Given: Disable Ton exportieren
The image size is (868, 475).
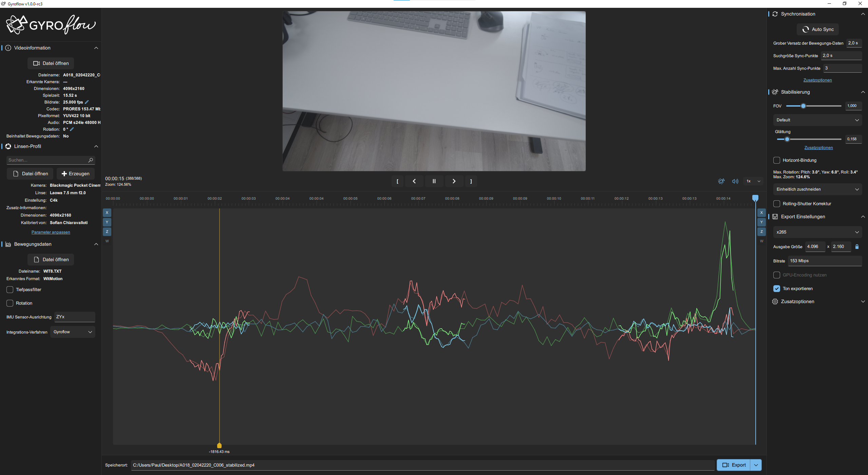Looking at the screenshot, I should 777,288.
